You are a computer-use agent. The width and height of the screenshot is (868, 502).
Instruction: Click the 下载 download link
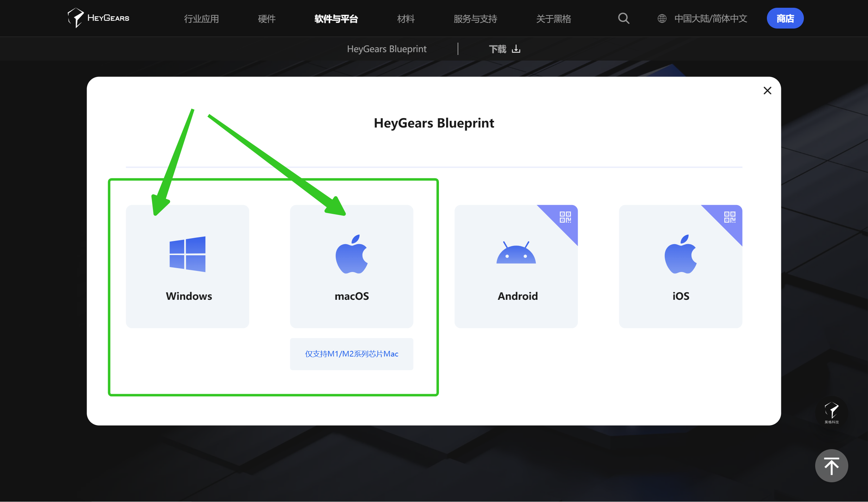504,49
